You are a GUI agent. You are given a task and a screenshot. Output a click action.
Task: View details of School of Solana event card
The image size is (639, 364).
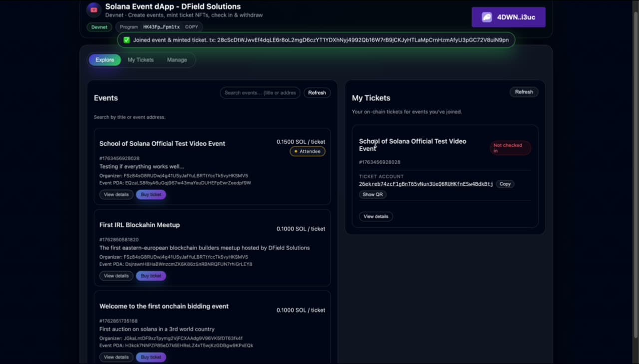click(x=116, y=194)
